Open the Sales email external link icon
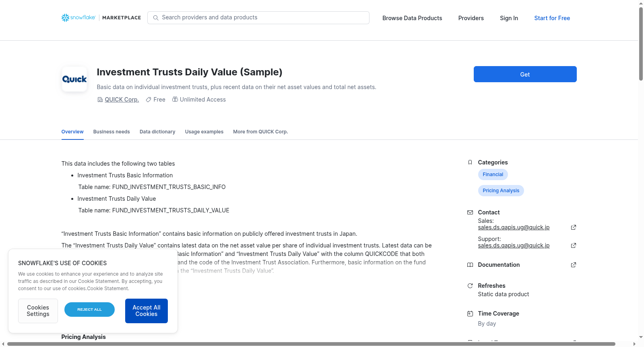The height and width of the screenshot is (347, 644). (574, 227)
